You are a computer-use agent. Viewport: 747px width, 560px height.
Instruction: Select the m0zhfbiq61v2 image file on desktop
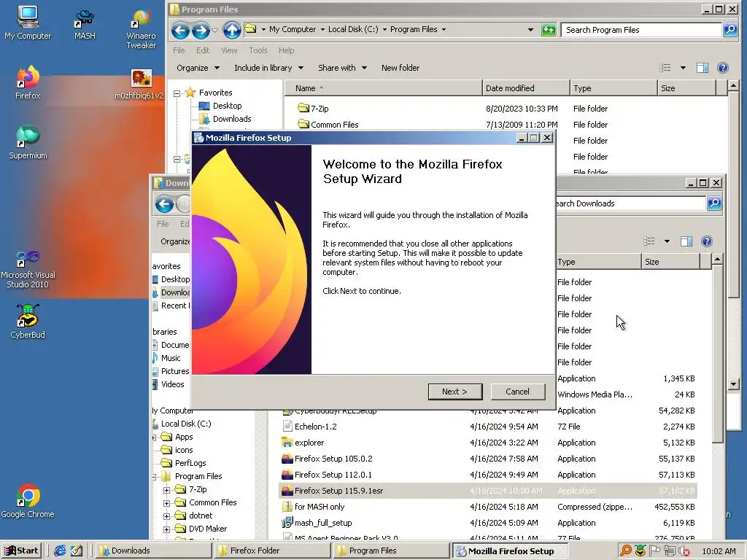coord(139,85)
